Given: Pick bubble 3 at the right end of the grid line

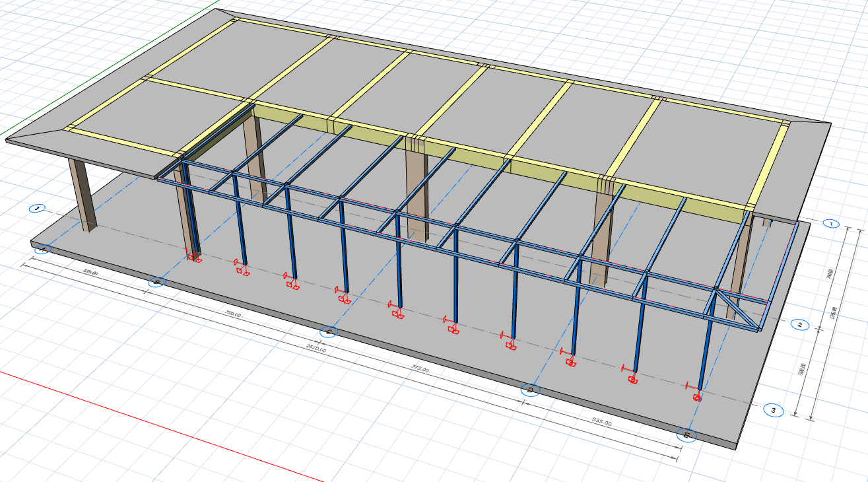Looking at the screenshot, I should (x=773, y=410).
